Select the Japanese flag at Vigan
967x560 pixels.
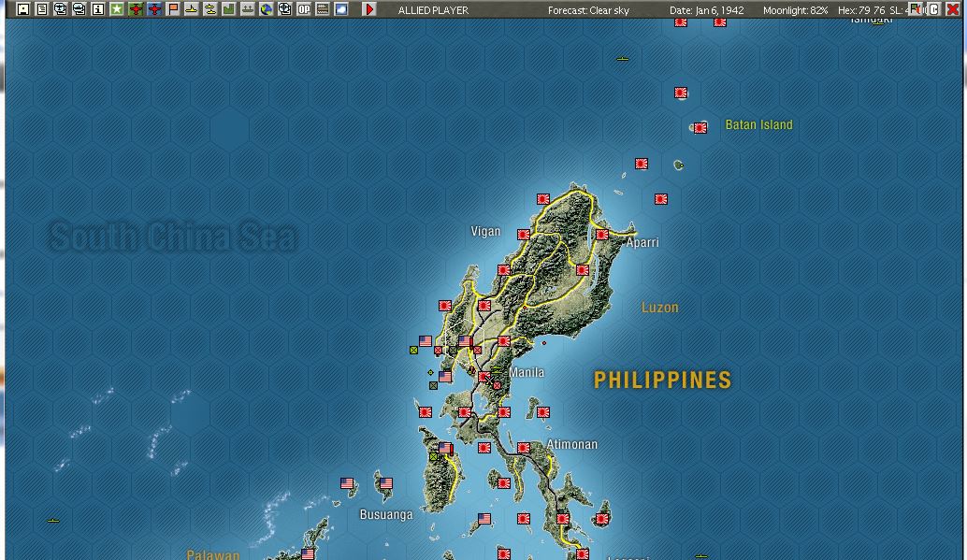coord(524,235)
